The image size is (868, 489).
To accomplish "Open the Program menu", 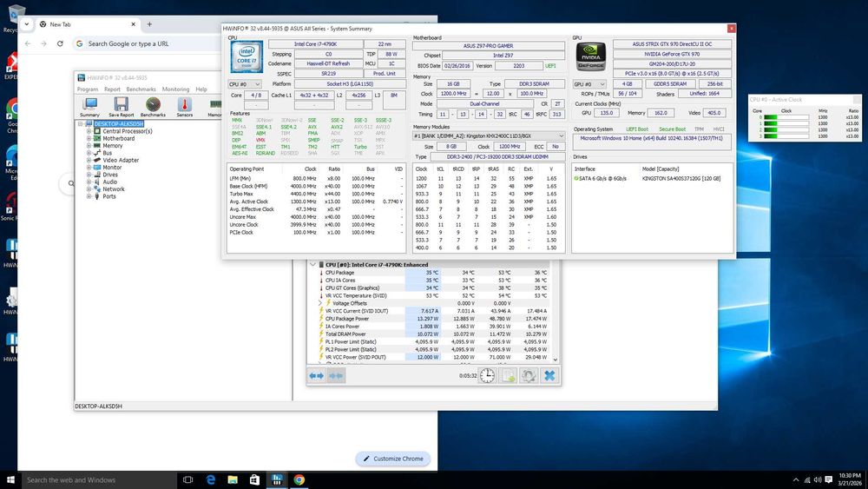I will (88, 89).
